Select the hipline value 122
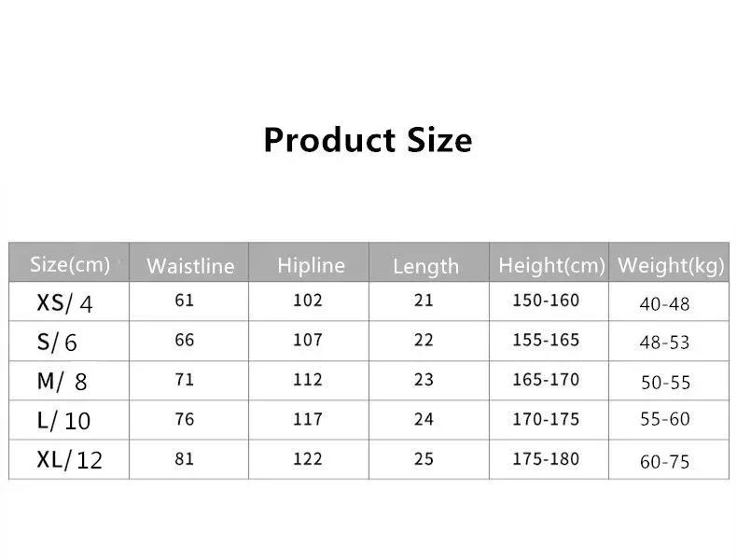 pyautogui.click(x=307, y=458)
